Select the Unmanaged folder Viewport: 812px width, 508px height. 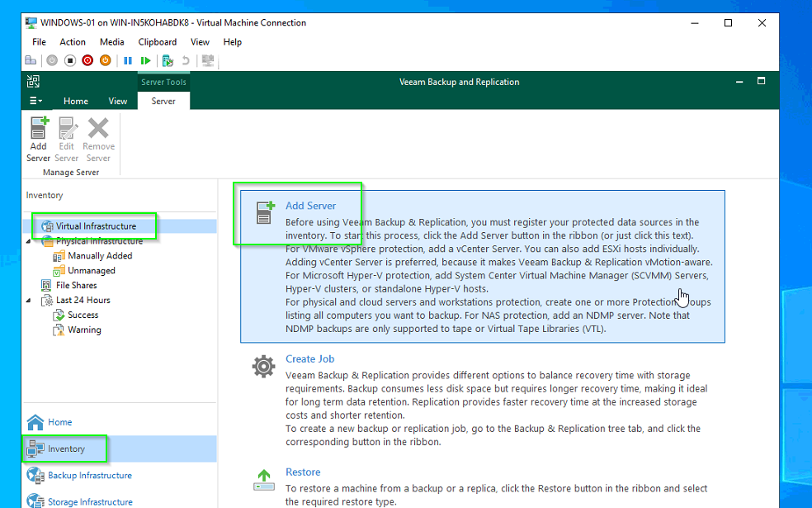pyautogui.click(x=92, y=271)
